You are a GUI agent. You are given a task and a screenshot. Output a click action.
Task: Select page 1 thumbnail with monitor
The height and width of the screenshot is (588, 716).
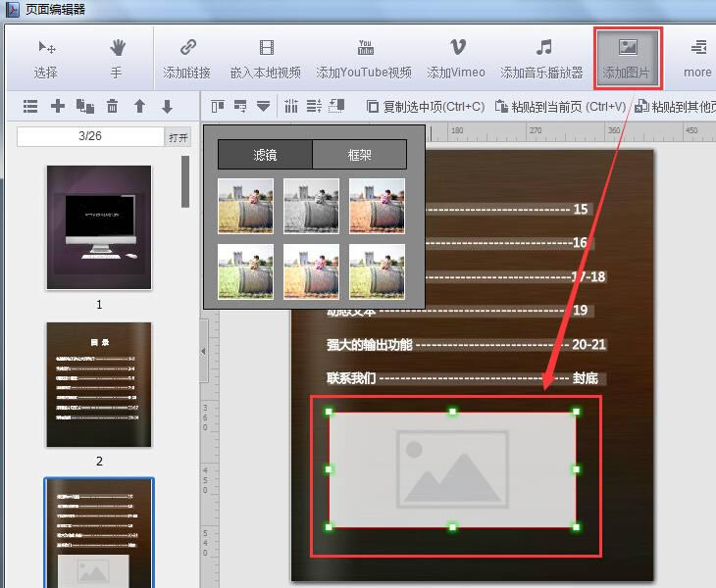[x=99, y=227]
